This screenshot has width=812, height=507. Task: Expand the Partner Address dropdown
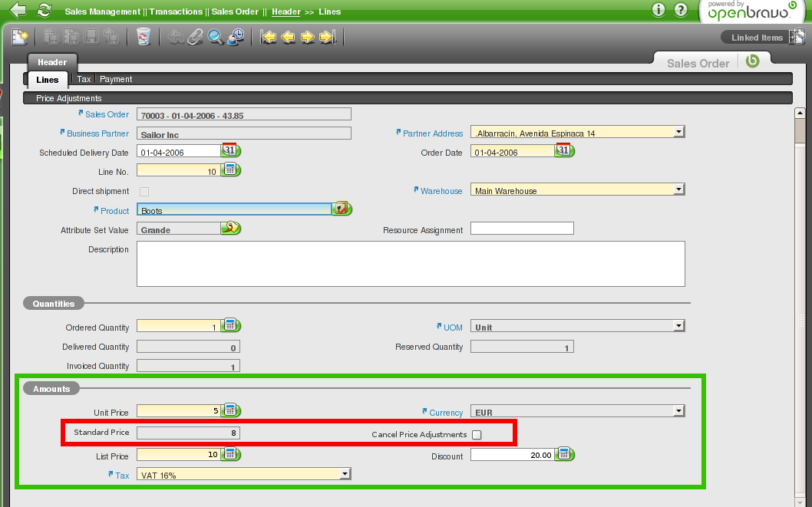click(x=678, y=133)
